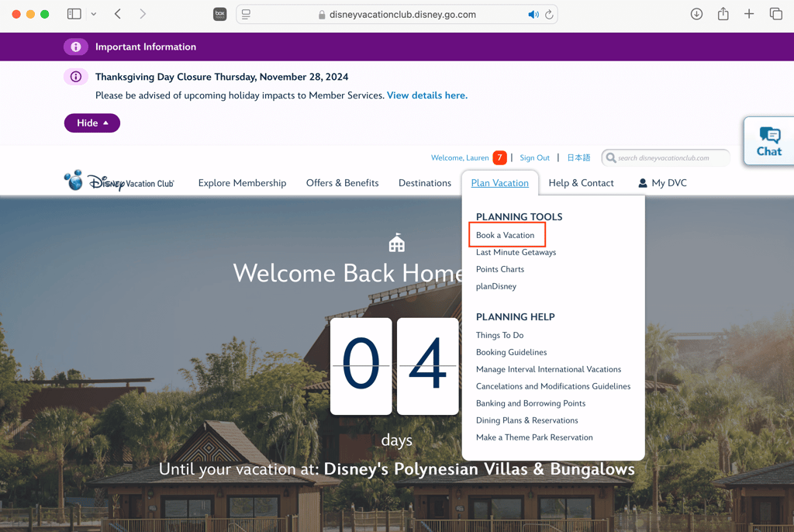
Task: Open the sidebar options chevron
Action: pos(94,14)
